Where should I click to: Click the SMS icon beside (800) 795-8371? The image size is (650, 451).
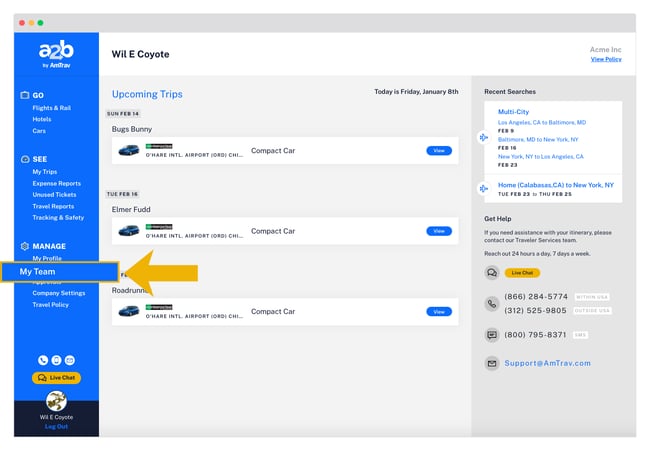tap(492, 335)
